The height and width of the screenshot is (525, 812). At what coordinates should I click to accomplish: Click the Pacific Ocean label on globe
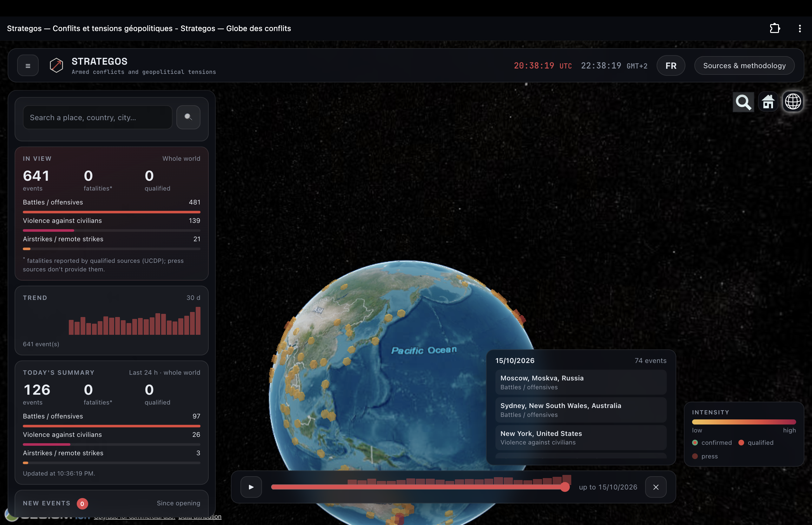[x=424, y=350]
